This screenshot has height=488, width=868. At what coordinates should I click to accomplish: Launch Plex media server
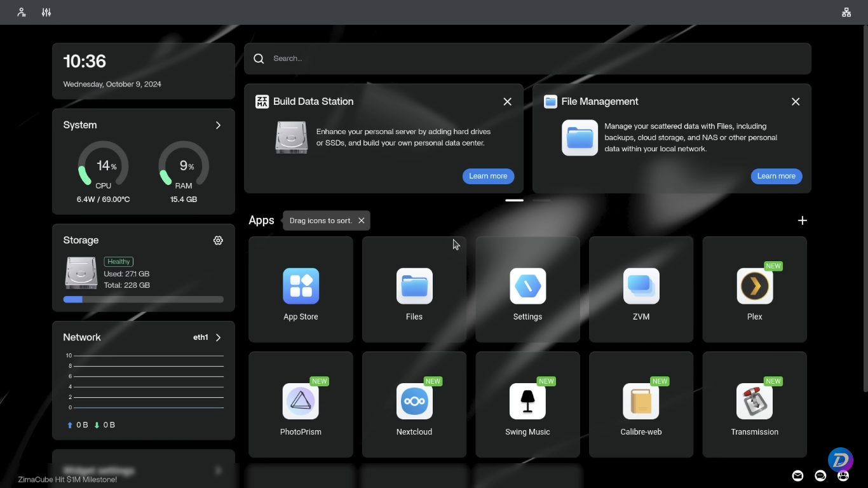754,287
